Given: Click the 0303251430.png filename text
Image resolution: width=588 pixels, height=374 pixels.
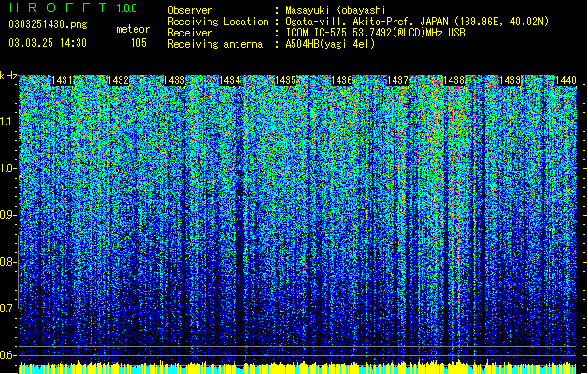Looking at the screenshot, I should tap(48, 25).
